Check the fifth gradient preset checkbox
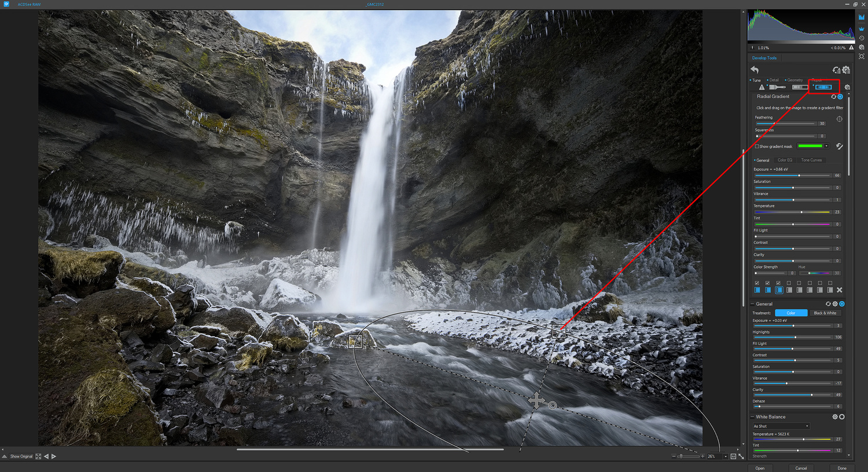Viewport: 868px width, 472px height. pos(799,283)
